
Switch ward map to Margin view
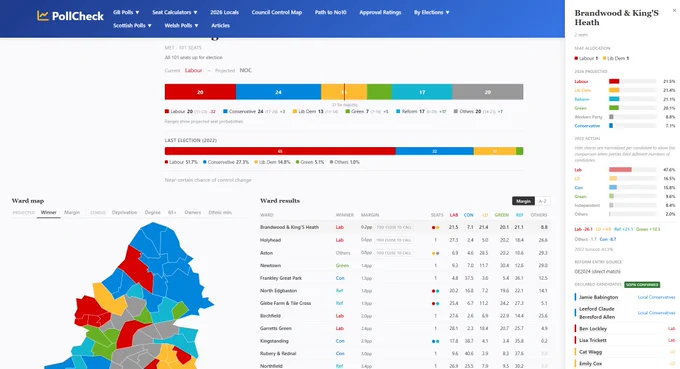coord(72,212)
